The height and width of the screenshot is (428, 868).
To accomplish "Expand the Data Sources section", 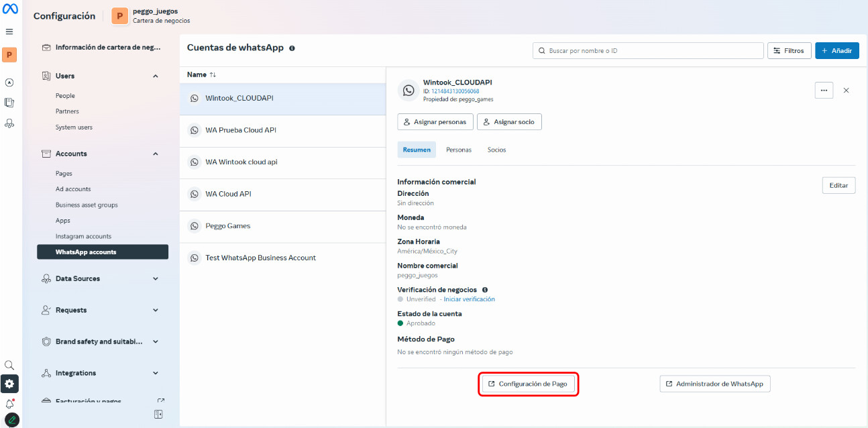I will 156,279.
